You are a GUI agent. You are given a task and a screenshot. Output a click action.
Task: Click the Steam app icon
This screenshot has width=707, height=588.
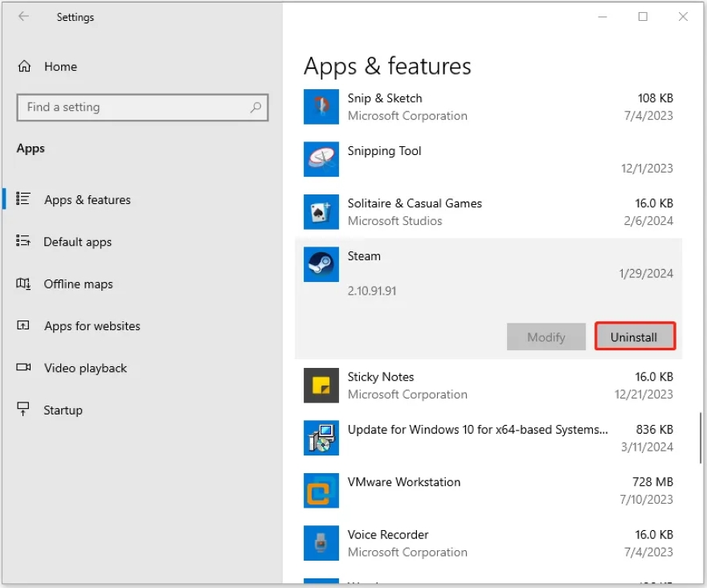coord(321,264)
